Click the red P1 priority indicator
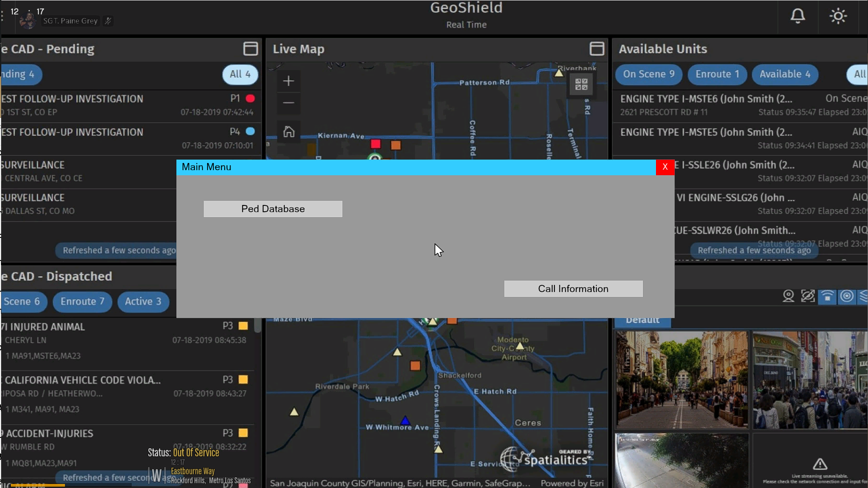868x488 pixels. [250, 98]
